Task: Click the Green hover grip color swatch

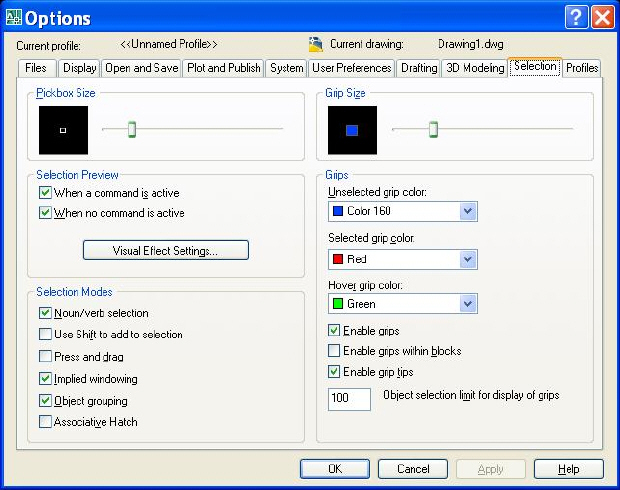Action: (338, 304)
